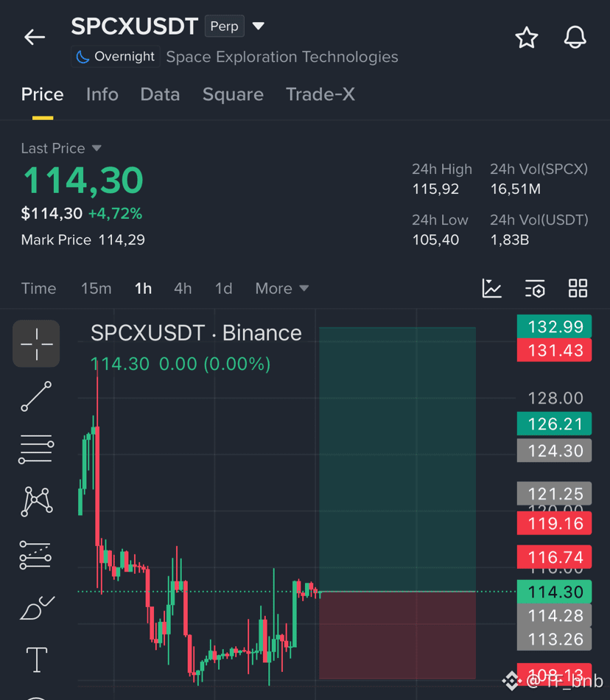Switch to the Trade-X tab
The width and height of the screenshot is (610, 700).
point(320,94)
